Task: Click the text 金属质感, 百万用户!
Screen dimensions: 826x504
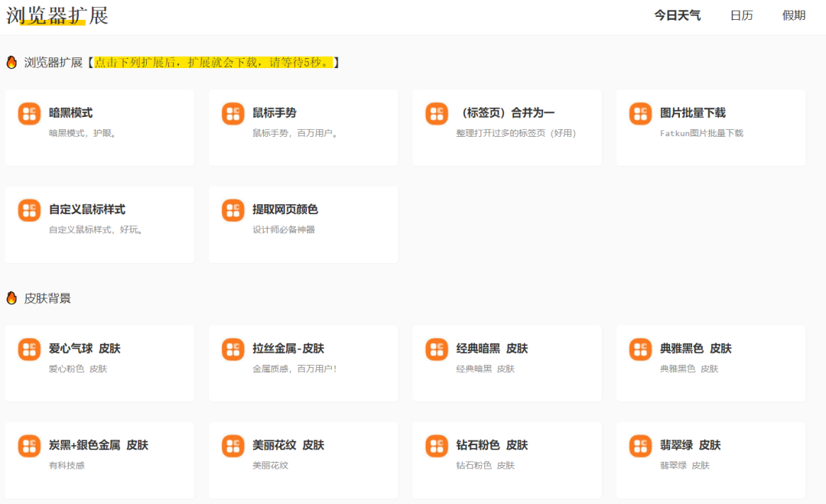Action: (x=294, y=369)
